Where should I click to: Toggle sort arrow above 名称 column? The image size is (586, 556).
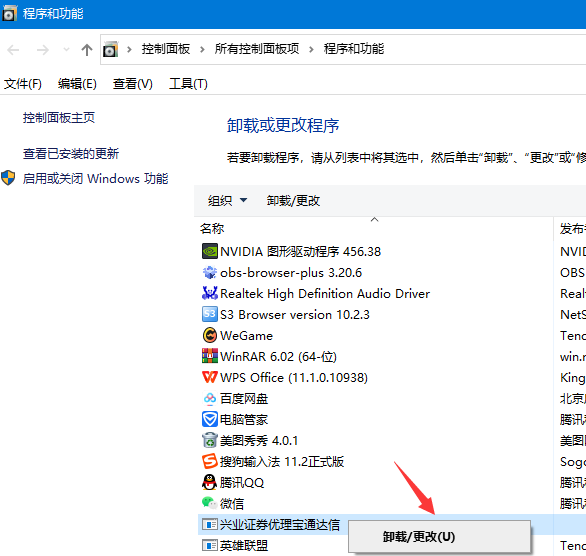tap(374, 220)
